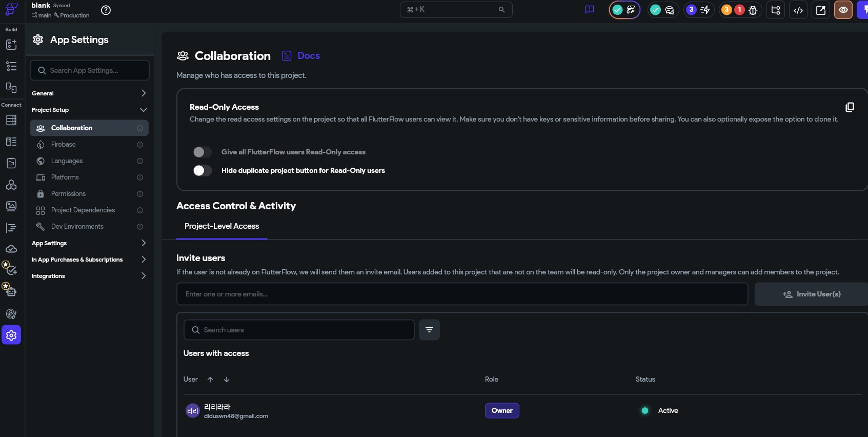Open the design assistant checkmark pill
This screenshot has width=868, height=437.
pos(624,10)
